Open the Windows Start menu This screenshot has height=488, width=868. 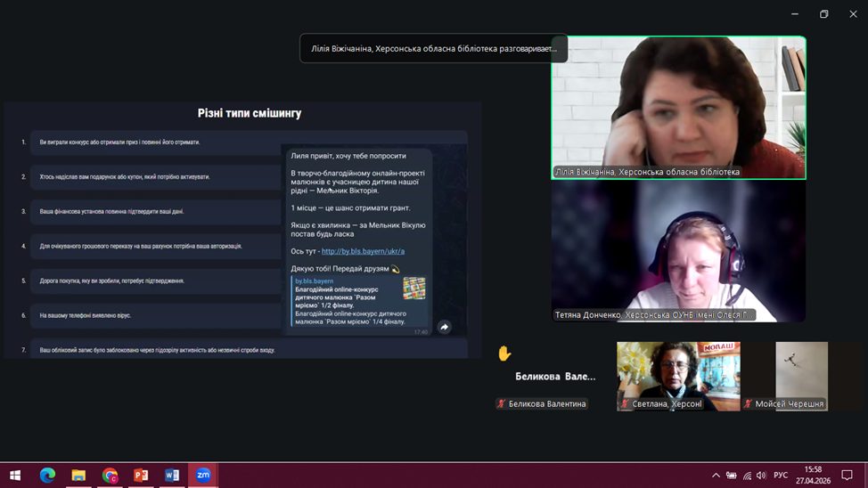click(15, 475)
